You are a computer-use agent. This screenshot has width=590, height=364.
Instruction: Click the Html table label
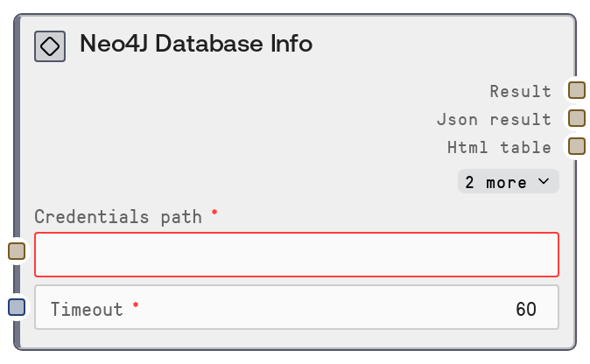click(499, 147)
